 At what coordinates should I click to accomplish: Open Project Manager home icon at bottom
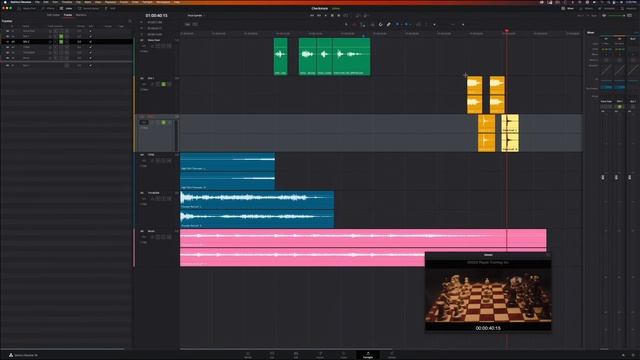[623, 355]
